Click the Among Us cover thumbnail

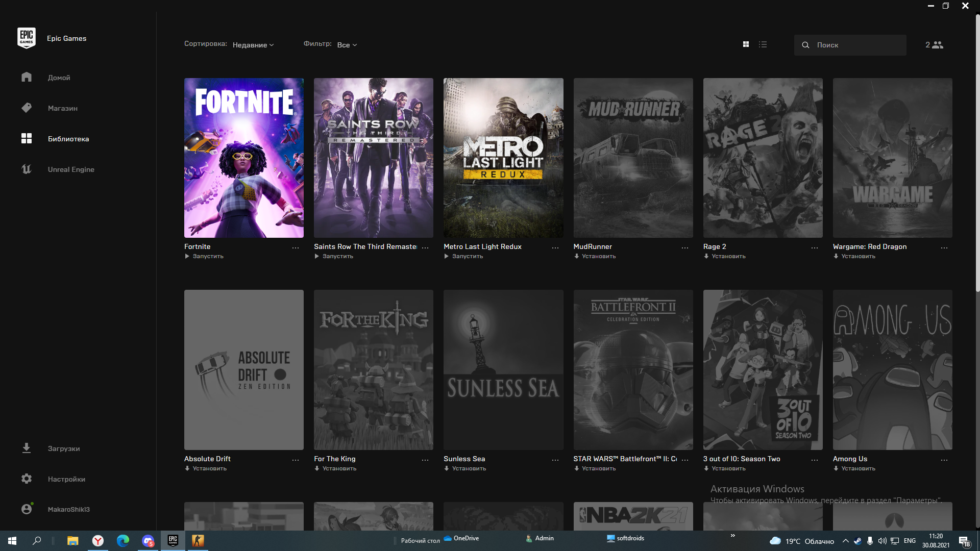[x=893, y=370]
